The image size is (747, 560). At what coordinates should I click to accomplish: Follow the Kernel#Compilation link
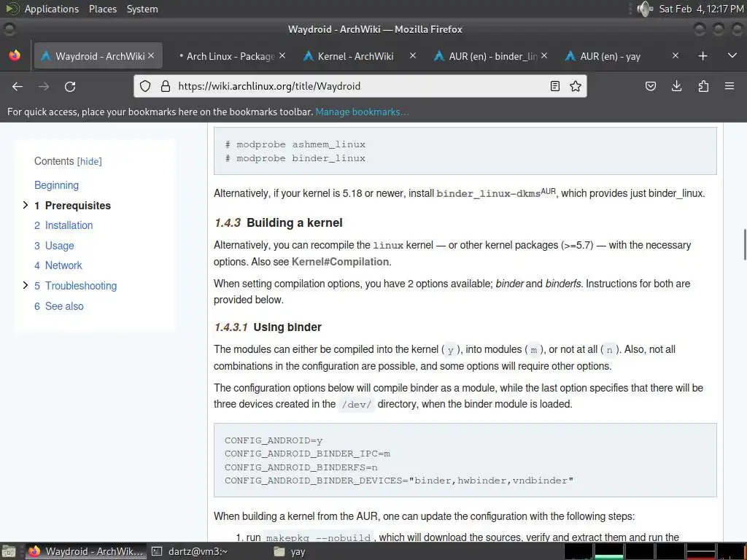pos(340,262)
